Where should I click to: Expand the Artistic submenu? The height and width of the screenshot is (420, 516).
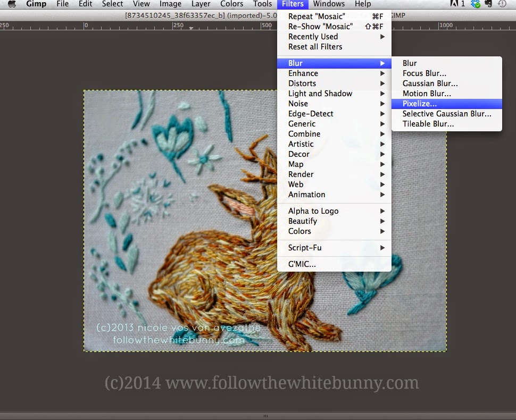coord(335,144)
